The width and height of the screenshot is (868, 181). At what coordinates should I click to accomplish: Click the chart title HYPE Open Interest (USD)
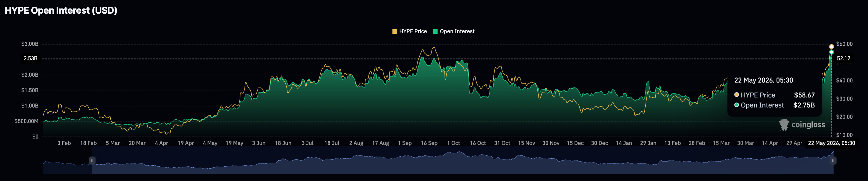61,11
